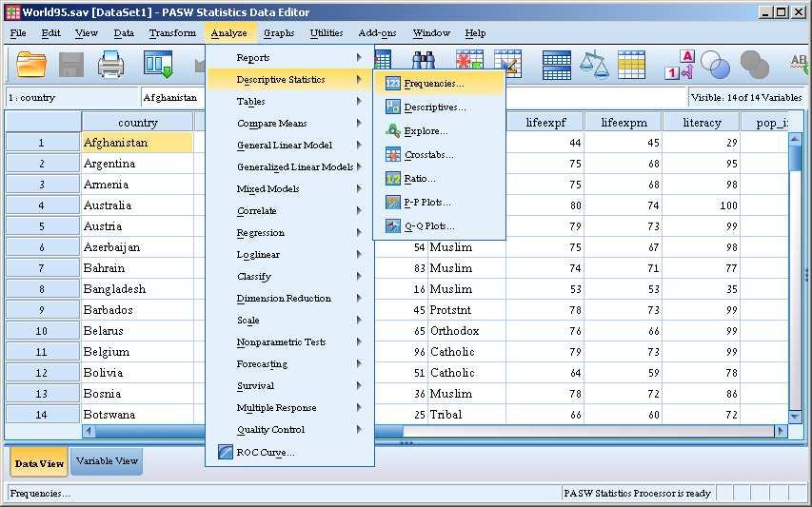Screen dimensions: 812x507
Task: Click the greyed-out Save disk icon
Action: pyautogui.click(x=71, y=64)
